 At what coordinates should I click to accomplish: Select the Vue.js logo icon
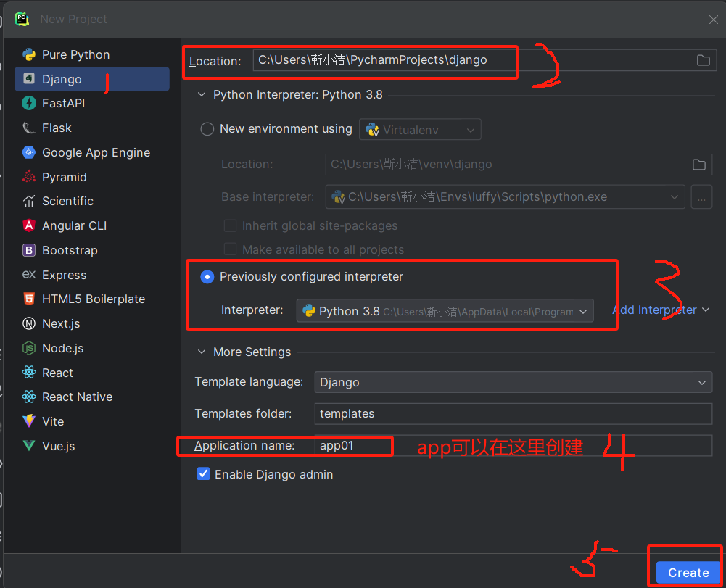29,446
